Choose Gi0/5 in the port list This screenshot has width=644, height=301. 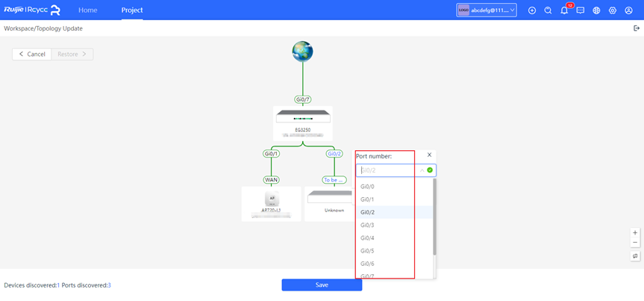367,251
